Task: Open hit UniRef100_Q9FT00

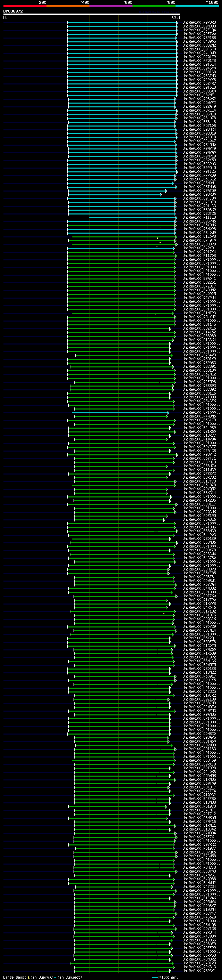Action: point(199,34)
